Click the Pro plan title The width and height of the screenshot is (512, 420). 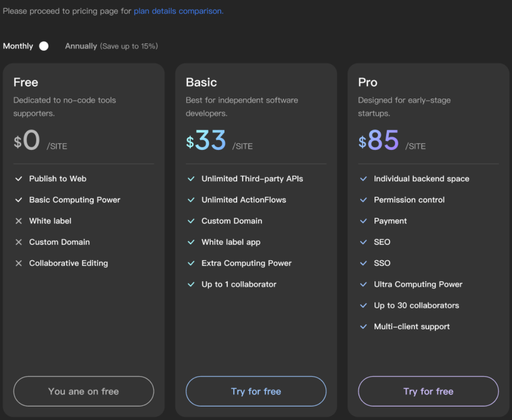click(368, 82)
